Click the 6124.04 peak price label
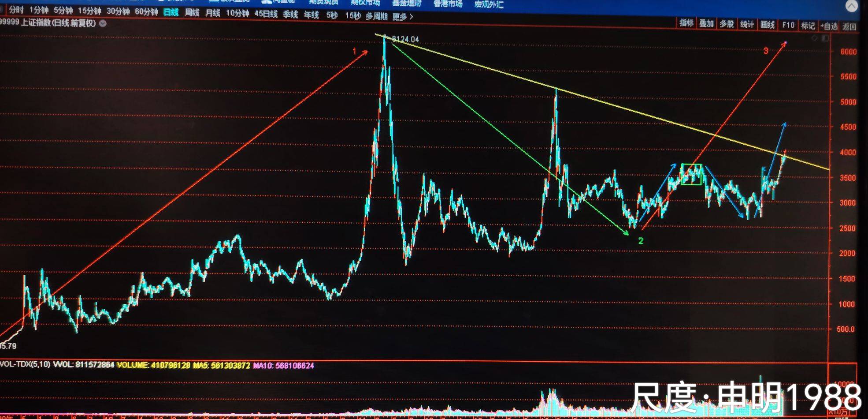 pos(405,39)
